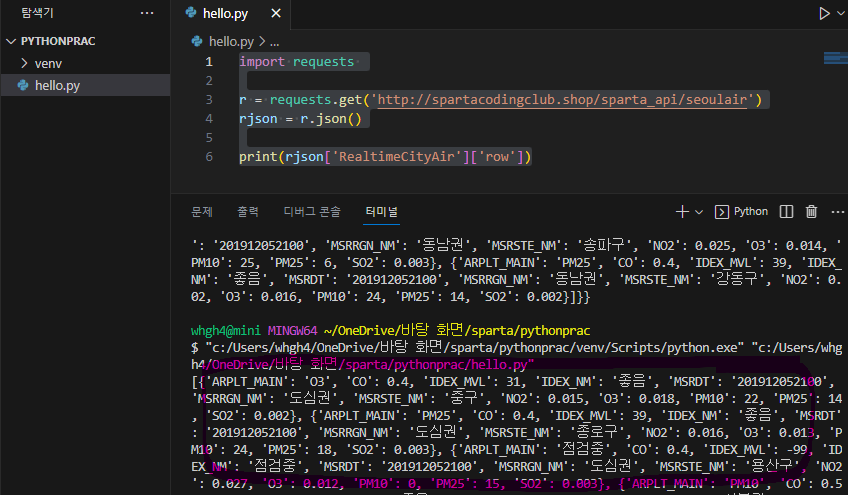Screen dimensions: 848x495
Task: Click line number 4 in the gutter
Action: [209, 118]
